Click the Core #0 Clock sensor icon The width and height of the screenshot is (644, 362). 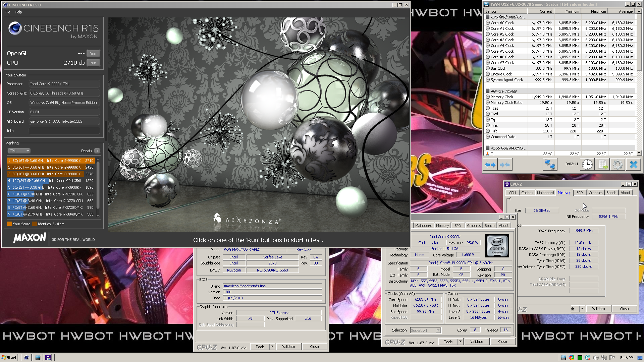click(x=488, y=23)
